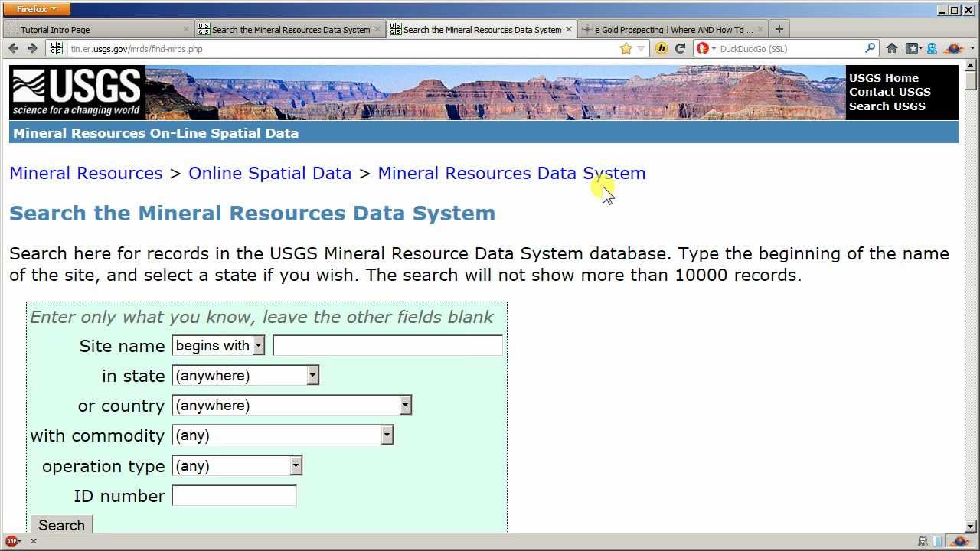980x551 pixels.
Task: Switch to first Mineral Resources Data System tab
Action: click(x=289, y=29)
